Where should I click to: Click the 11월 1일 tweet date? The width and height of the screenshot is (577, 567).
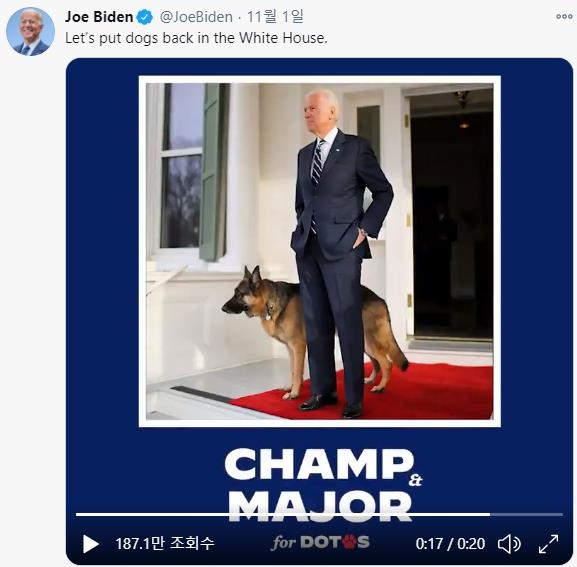pyautogui.click(x=275, y=17)
